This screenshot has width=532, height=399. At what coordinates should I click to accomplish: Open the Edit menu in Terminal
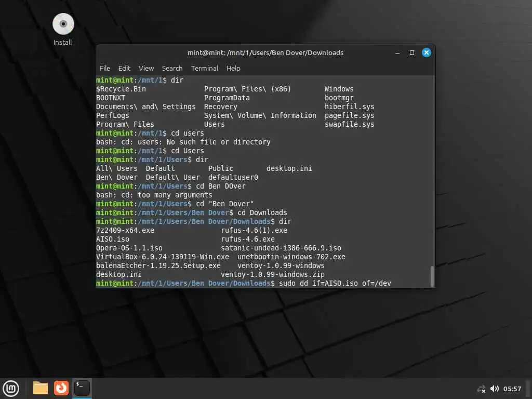(x=124, y=68)
